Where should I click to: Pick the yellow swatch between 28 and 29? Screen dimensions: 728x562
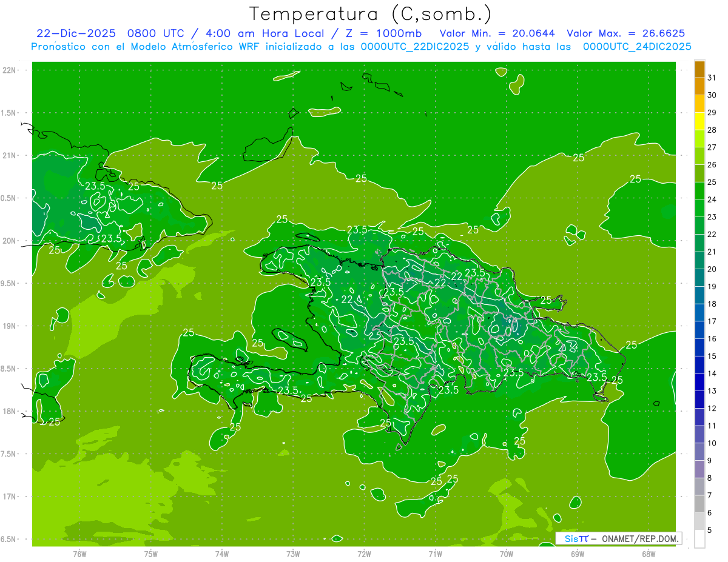(699, 121)
